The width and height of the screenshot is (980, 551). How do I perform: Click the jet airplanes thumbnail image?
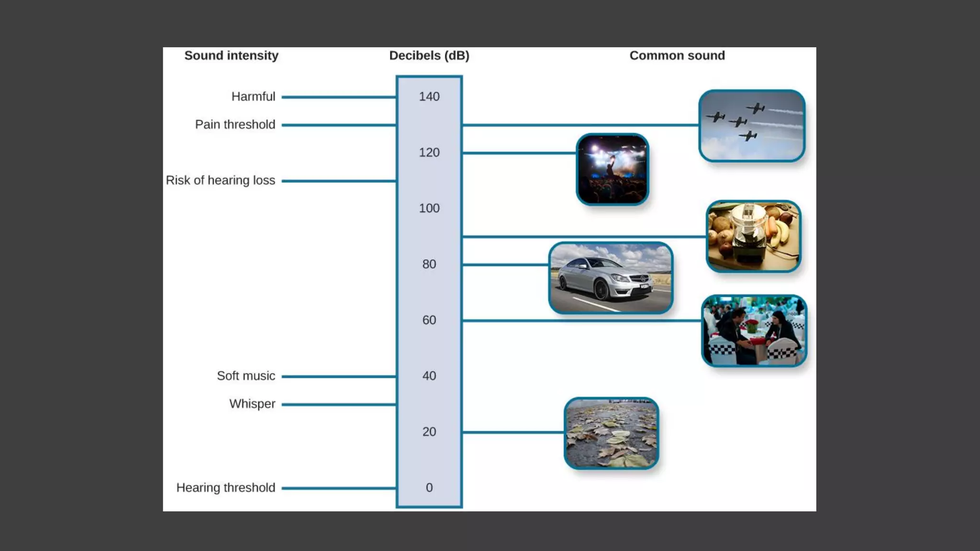point(752,126)
